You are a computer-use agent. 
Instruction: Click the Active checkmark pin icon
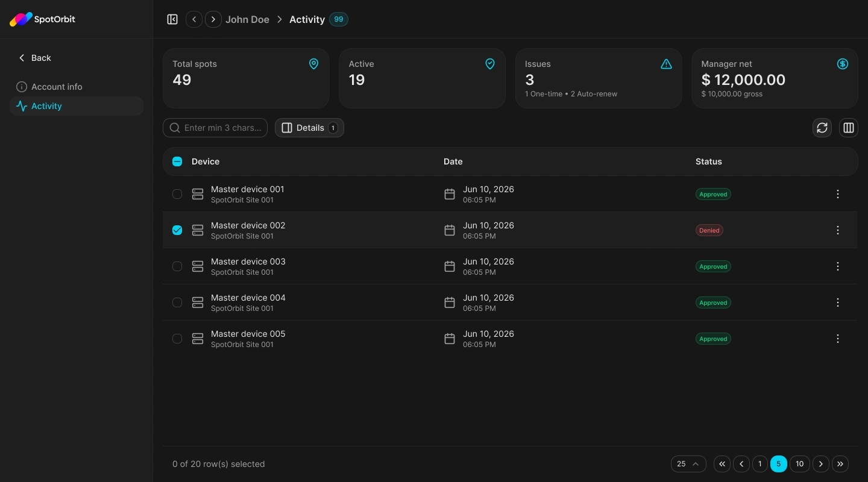coord(490,64)
